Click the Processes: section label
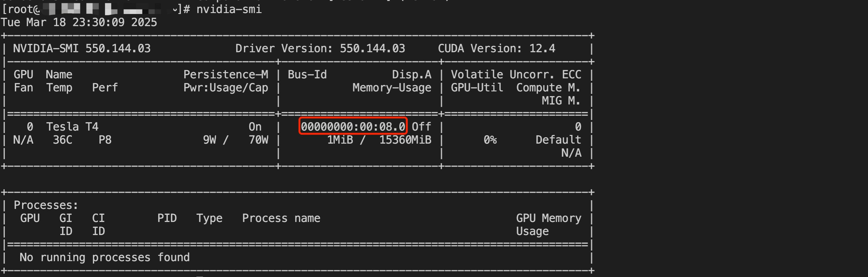 click(46, 205)
